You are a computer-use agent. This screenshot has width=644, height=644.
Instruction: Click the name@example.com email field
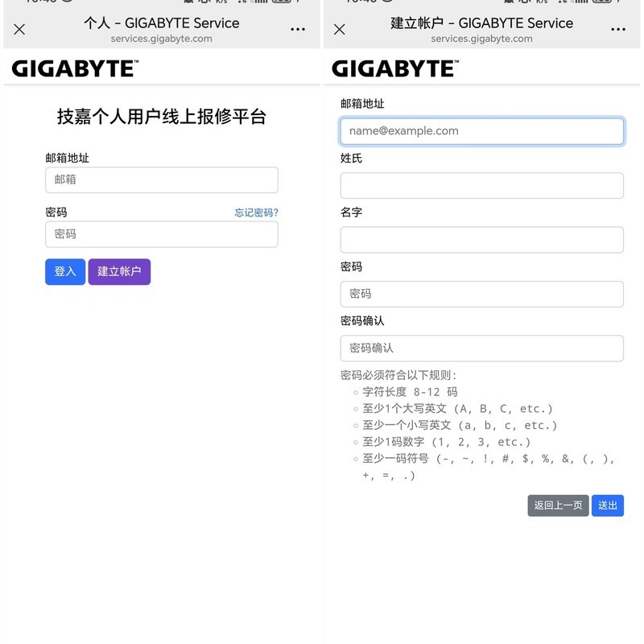481,130
